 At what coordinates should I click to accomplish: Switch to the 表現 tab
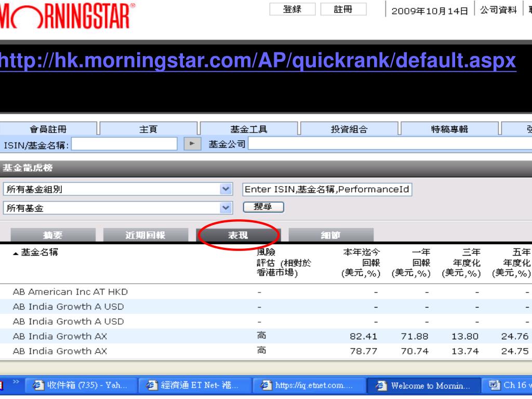pyautogui.click(x=238, y=235)
